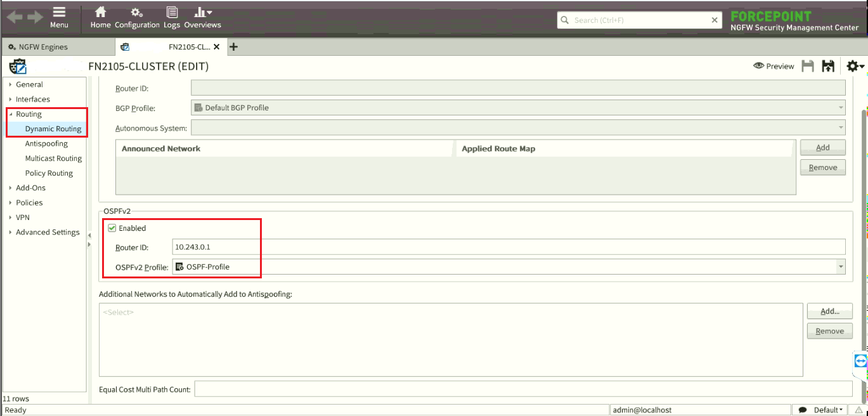
Task: Click the OSPFv2 Router ID field
Action: pos(507,247)
